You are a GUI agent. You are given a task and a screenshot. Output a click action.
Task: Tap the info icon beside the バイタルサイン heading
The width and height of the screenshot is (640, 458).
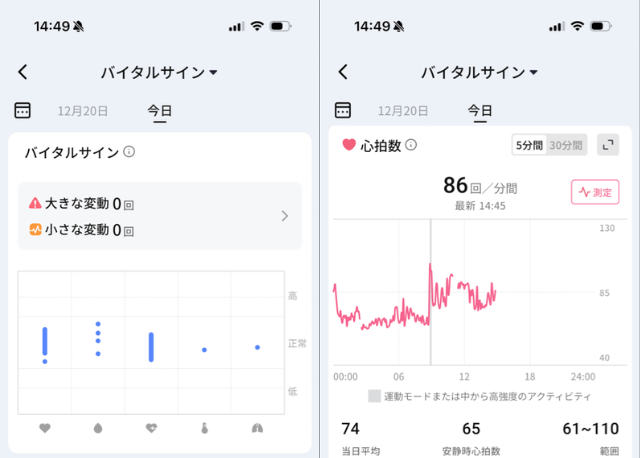129,152
